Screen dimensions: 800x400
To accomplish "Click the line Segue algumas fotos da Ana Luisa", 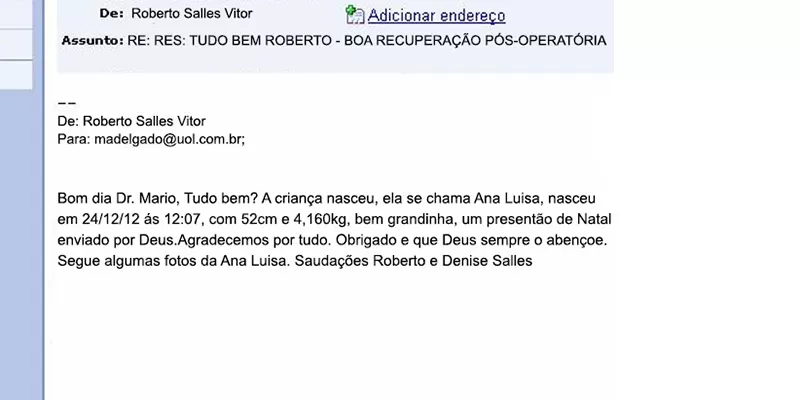I will coord(170,262).
